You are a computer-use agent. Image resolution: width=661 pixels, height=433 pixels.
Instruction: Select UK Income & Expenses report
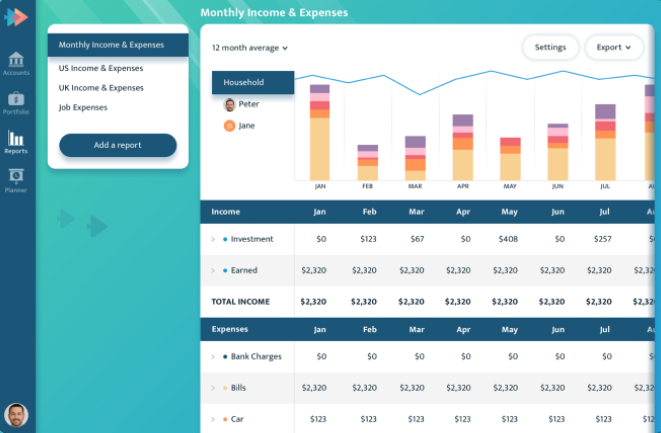click(x=101, y=88)
